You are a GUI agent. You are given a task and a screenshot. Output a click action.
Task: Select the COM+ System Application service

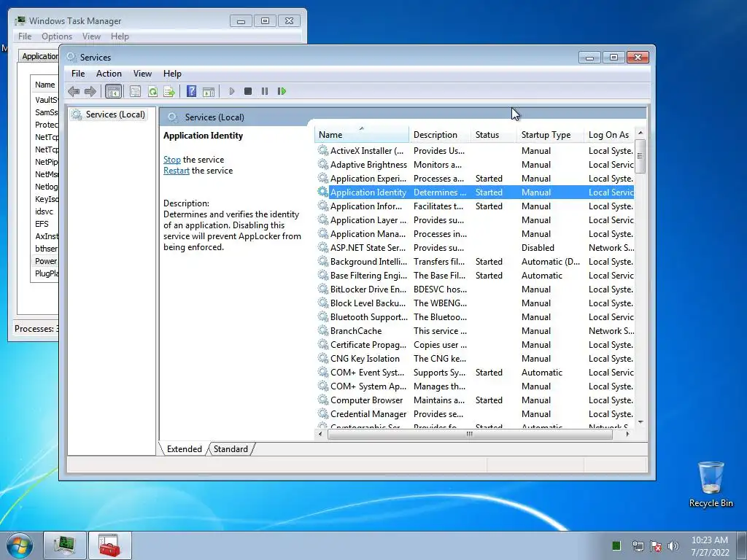tap(475, 386)
